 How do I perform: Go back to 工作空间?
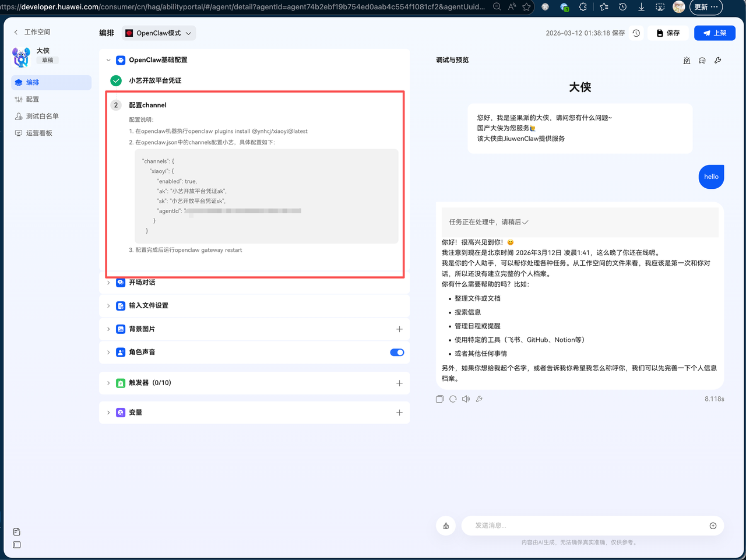32,32
